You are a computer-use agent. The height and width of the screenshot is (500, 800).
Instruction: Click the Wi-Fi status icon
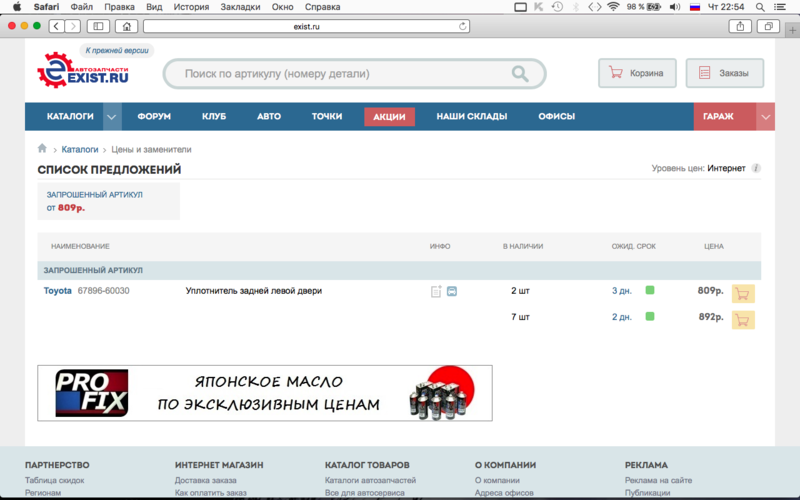(613, 7)
